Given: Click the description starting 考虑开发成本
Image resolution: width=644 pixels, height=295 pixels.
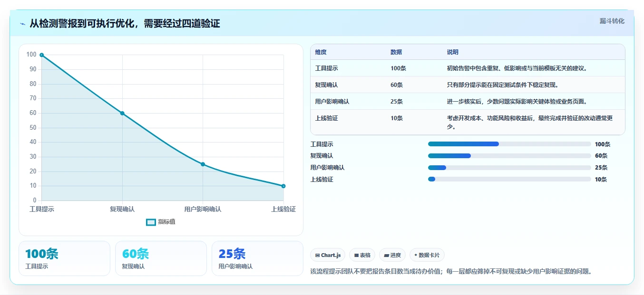Looking at the screenshot, I should (x=529, y=123).
